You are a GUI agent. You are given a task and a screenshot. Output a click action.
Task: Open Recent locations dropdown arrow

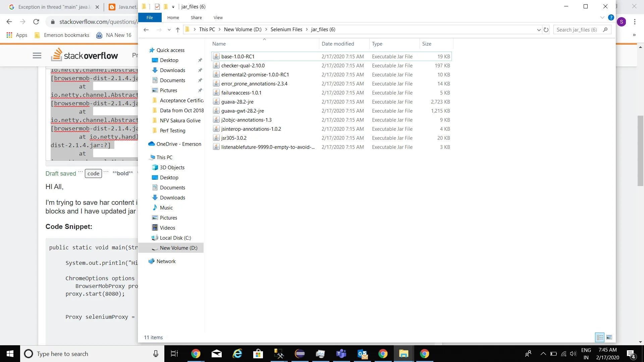(169, 30)
